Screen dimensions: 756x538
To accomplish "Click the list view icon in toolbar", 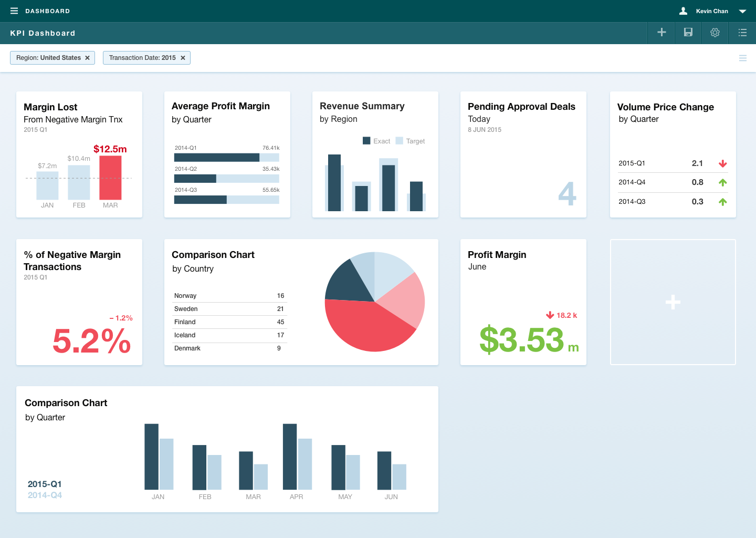I will click(x=742, y=33).
